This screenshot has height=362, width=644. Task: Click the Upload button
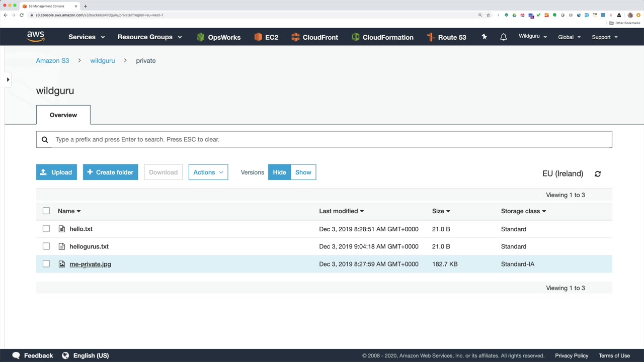(56, 172)
